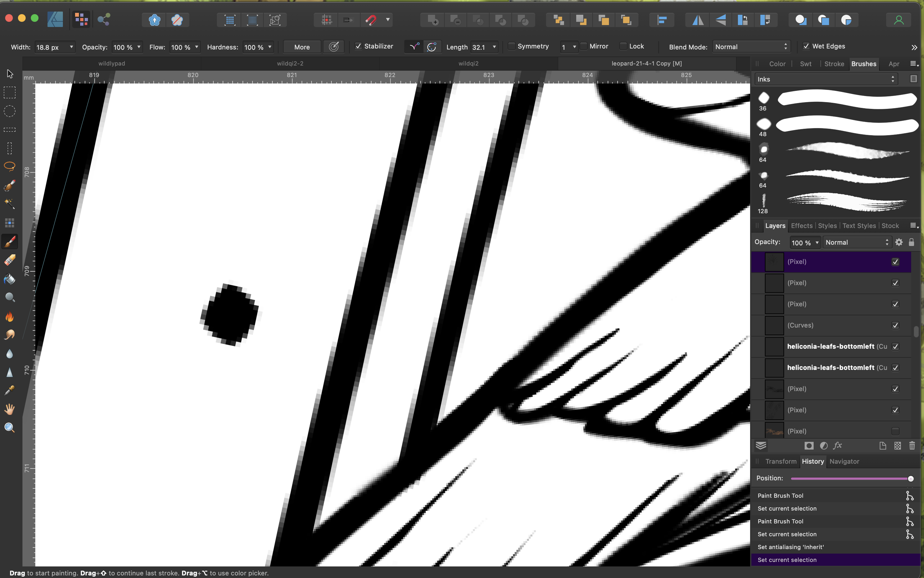Select the Flood Fill bucket tool

pyautogui.click(x=10, y=279)
